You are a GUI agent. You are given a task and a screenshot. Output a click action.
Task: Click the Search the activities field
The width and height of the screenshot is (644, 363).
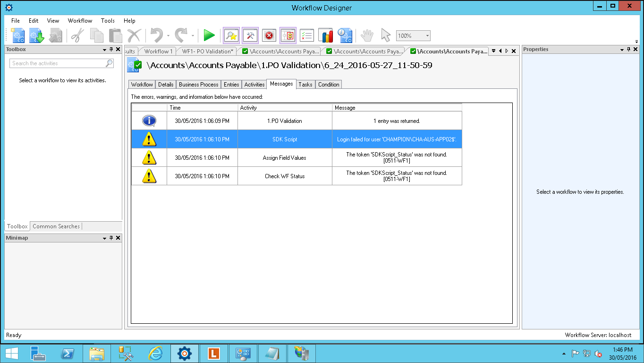[x=58, y=63]
